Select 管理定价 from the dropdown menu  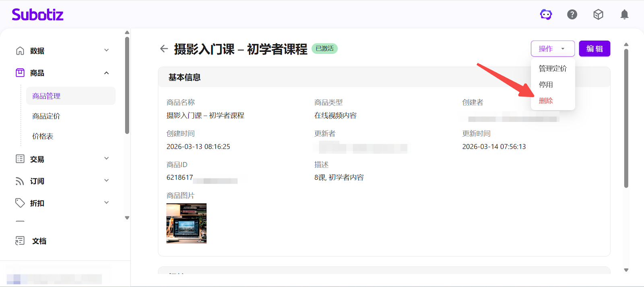click(x=552, y=69)
